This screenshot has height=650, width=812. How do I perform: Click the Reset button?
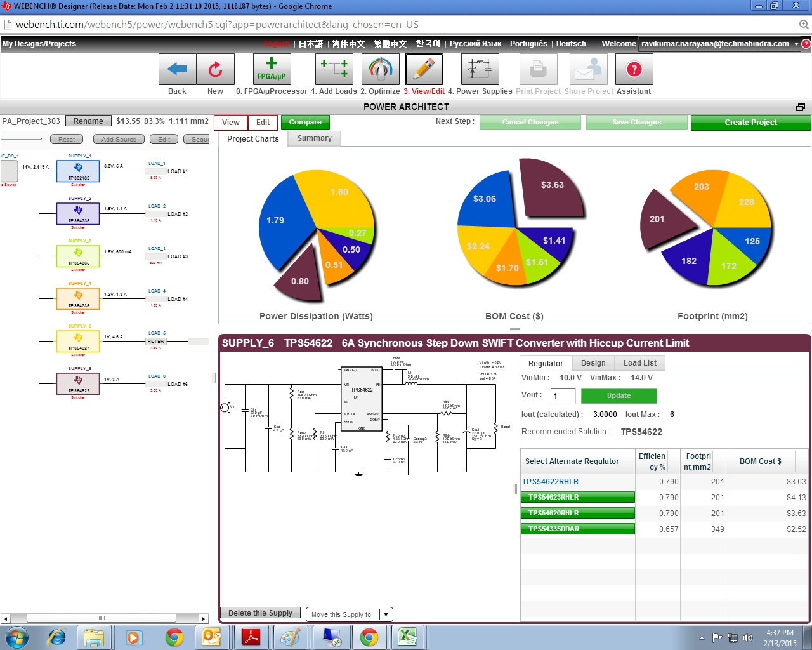(x=67, y=140)
